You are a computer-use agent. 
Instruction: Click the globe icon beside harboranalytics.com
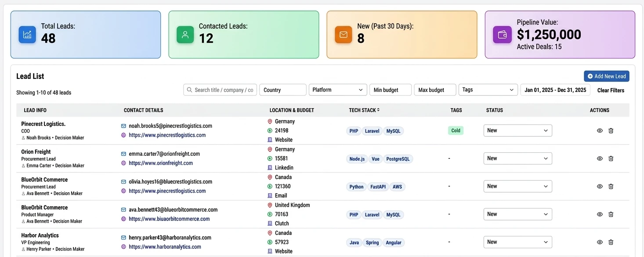click(124, 246)
